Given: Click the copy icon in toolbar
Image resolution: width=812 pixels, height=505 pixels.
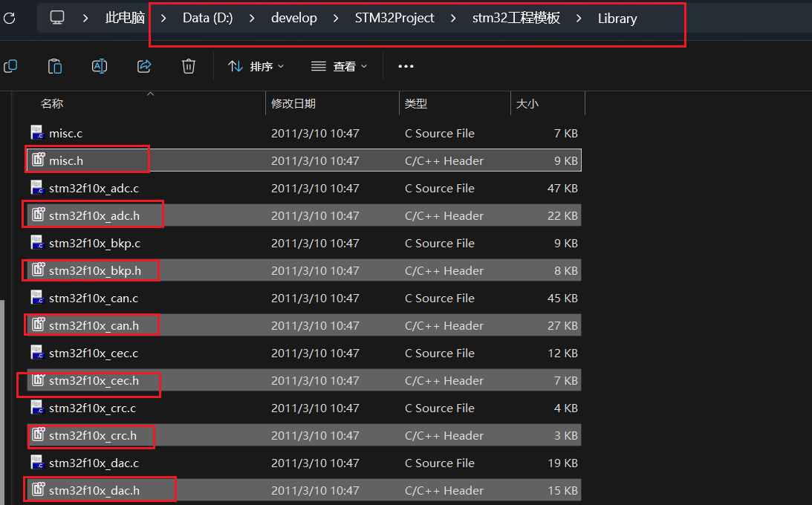Looking at the screenshot, I should tap(10, 66).
